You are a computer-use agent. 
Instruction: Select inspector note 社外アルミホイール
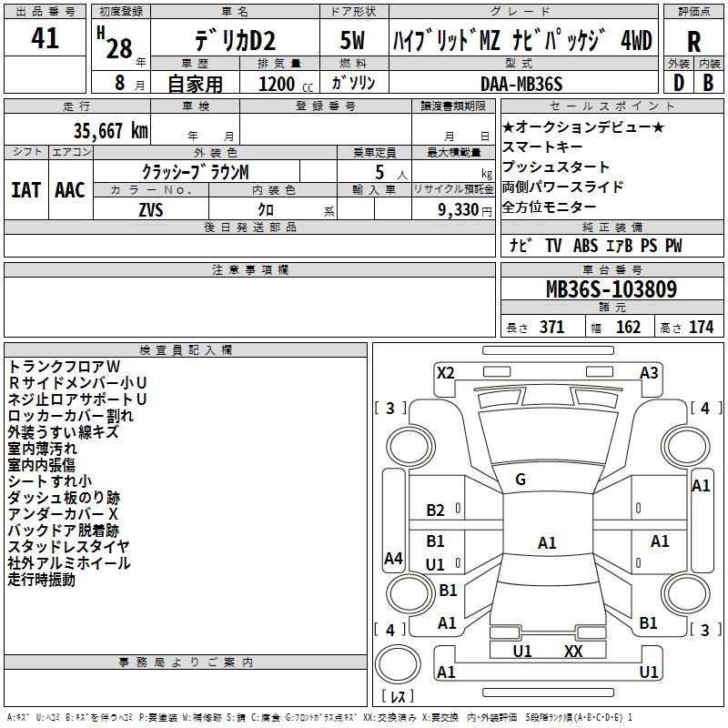point(69,563)
